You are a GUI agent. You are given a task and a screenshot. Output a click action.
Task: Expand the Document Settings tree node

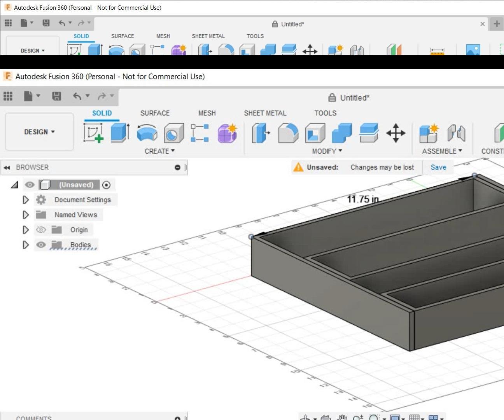[26, 200]
